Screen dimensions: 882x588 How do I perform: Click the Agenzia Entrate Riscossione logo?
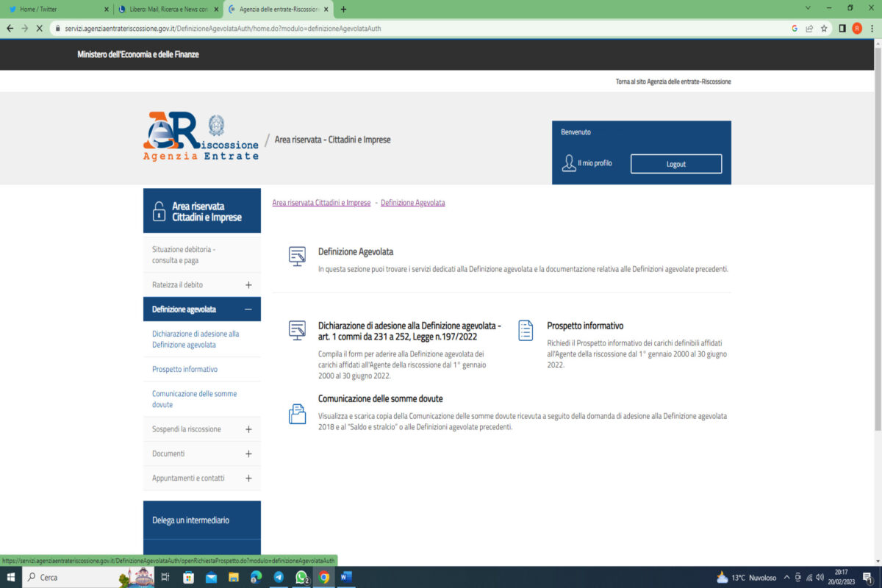coord(201,136)
